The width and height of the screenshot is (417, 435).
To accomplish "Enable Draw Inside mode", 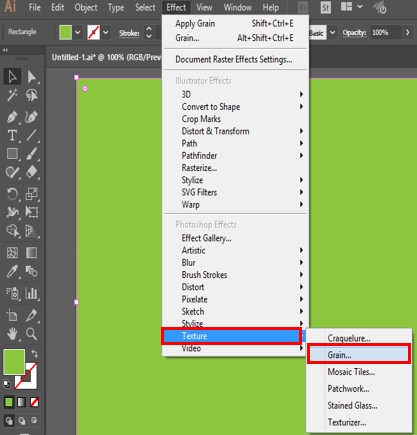I will click(34, 421).
